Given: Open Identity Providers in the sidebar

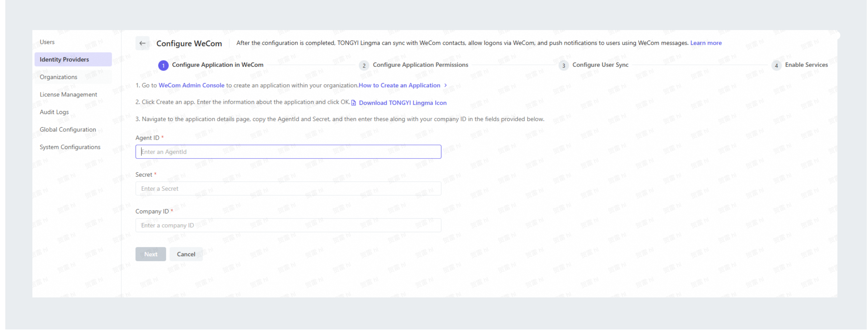Looking at the screenshot, I should pos(73,60).
